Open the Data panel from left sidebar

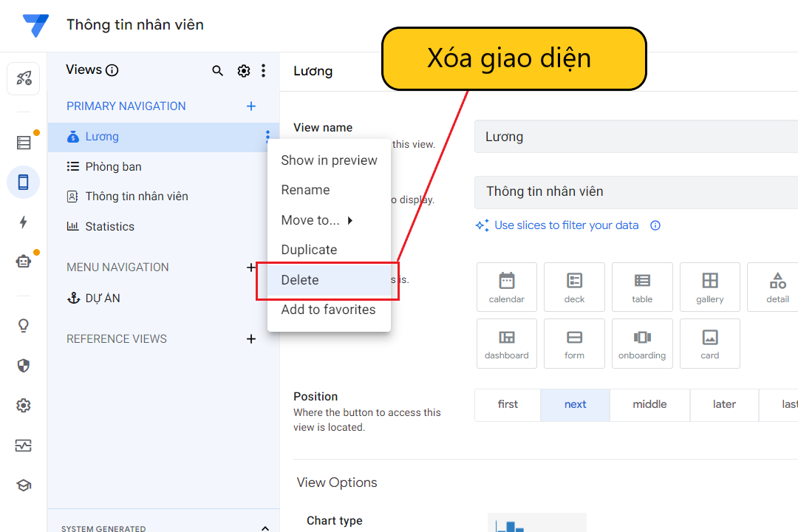click(x=23, y=142)
